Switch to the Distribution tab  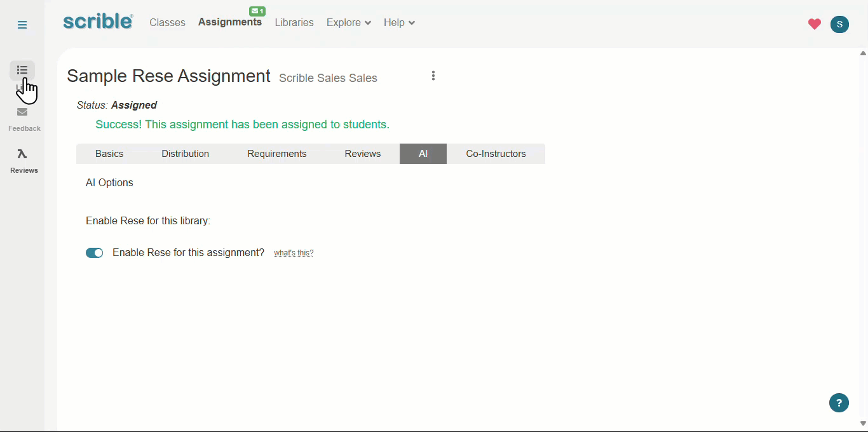coord(185,154)
